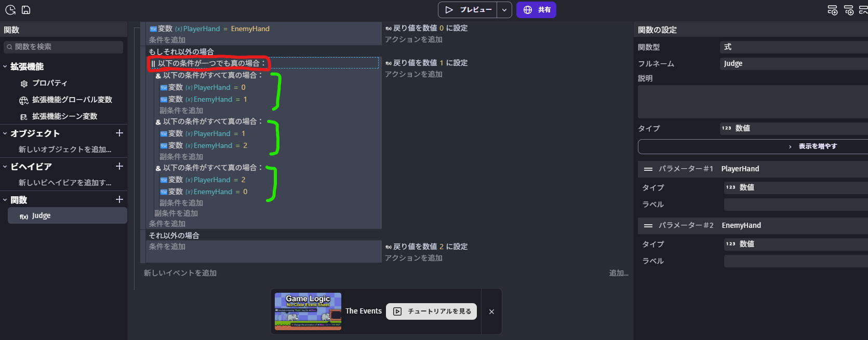Expand more settings with 表示を増やす

click(x=753, y=146)
